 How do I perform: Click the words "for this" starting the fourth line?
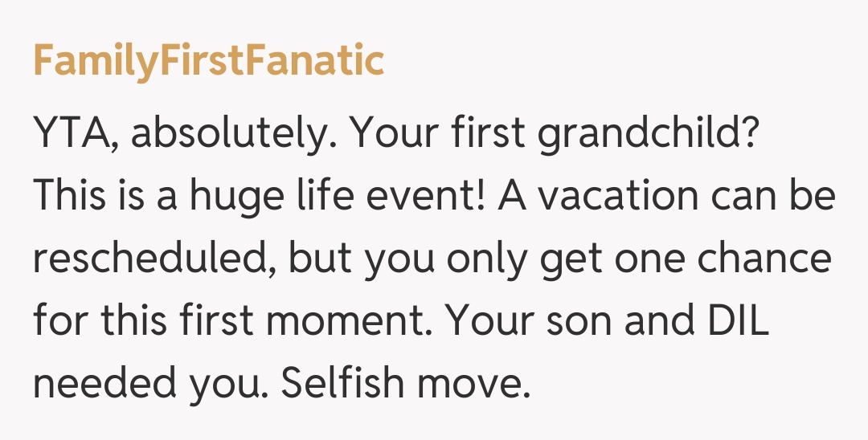[x=105, y=322]
